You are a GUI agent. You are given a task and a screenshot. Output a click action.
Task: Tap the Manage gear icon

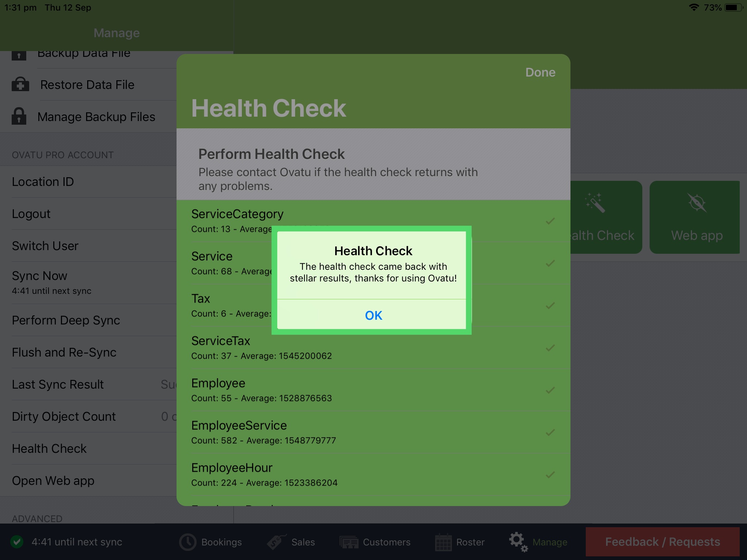coord(518,542)
